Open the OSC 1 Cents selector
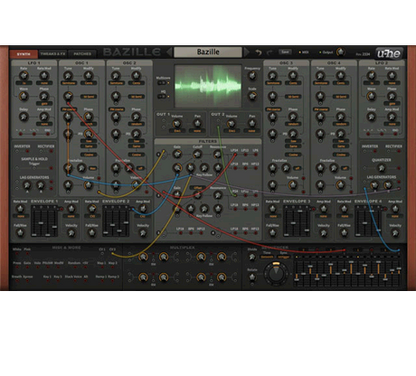Viewport: 416px width, 376px height. click(89, 83)
